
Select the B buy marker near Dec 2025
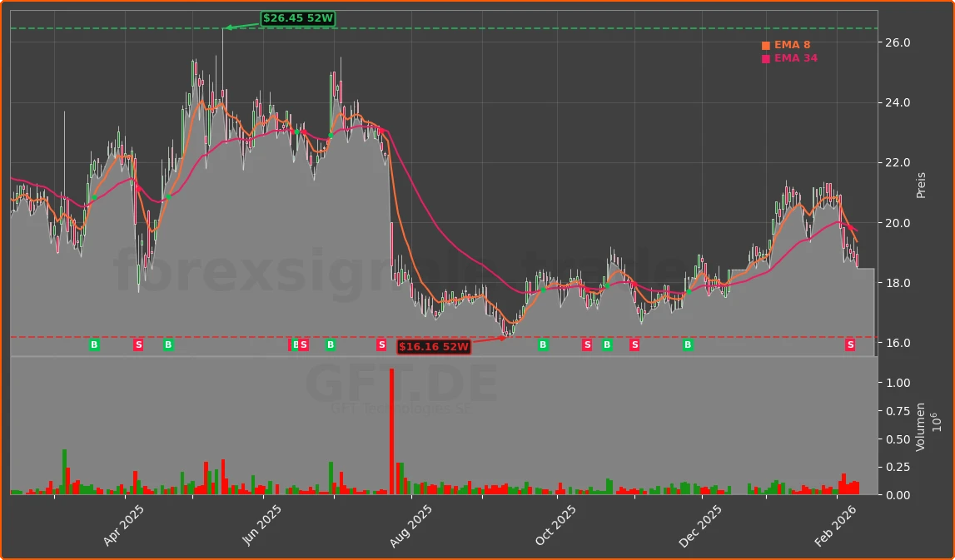coord(688,344)
